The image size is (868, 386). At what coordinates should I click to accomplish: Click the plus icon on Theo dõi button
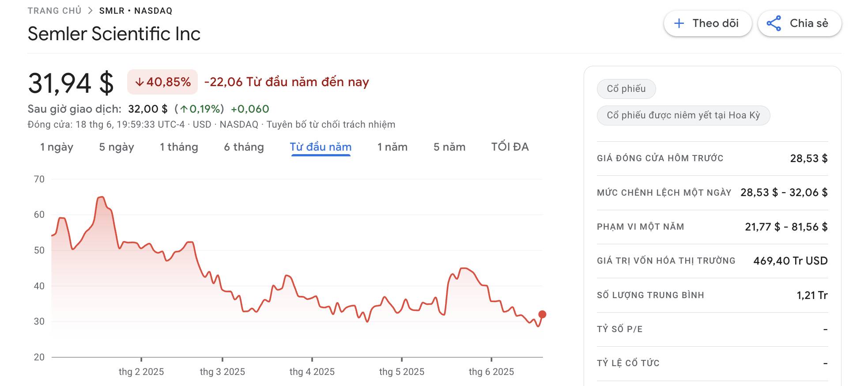point(679,23)
